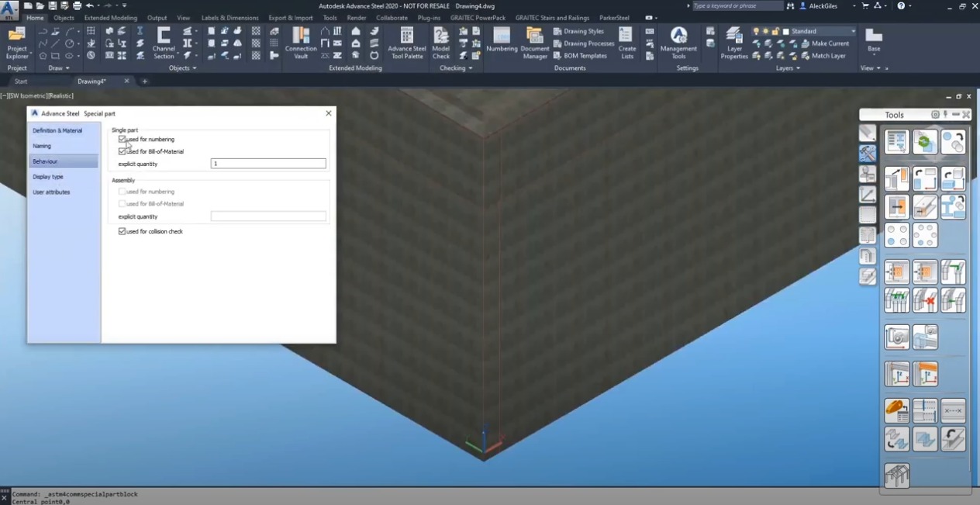Open the Document Manager
The height and width of the screenshot is (505, 980).
[x=535, y=43]
